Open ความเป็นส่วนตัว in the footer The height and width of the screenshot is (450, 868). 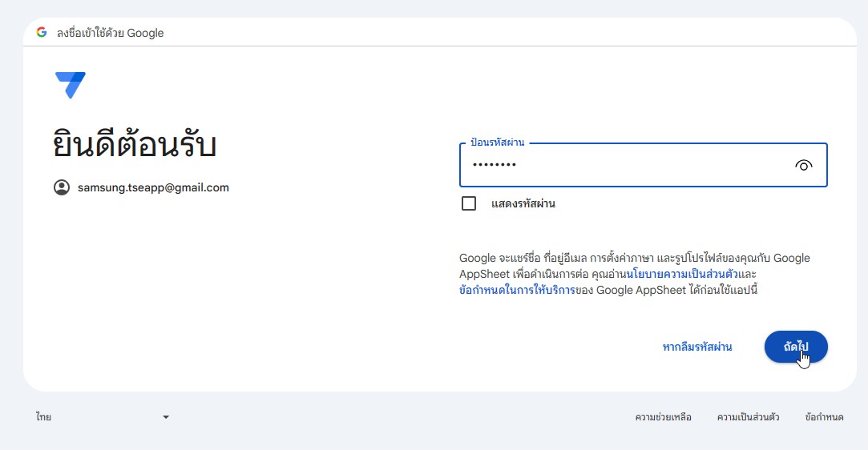[x=748, y=417]
